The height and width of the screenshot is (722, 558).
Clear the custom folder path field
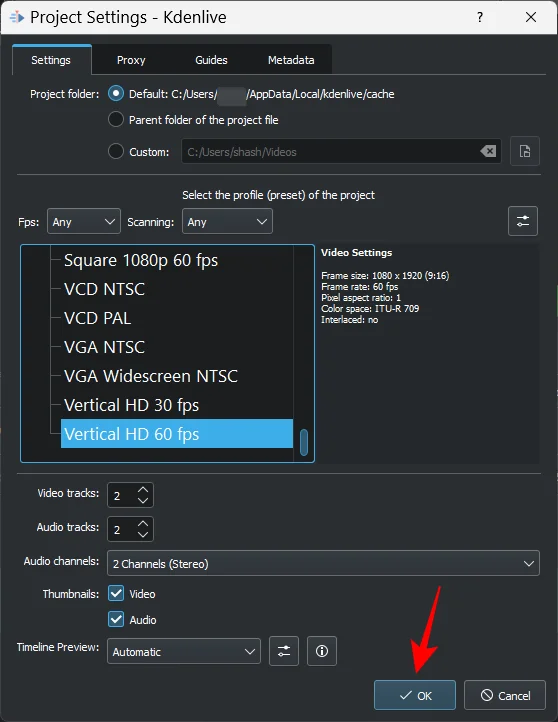click(x=488, y=151)
